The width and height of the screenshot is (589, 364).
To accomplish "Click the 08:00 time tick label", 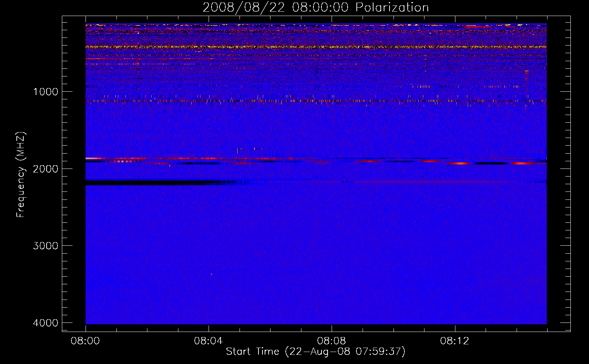I will pos(85,341).
